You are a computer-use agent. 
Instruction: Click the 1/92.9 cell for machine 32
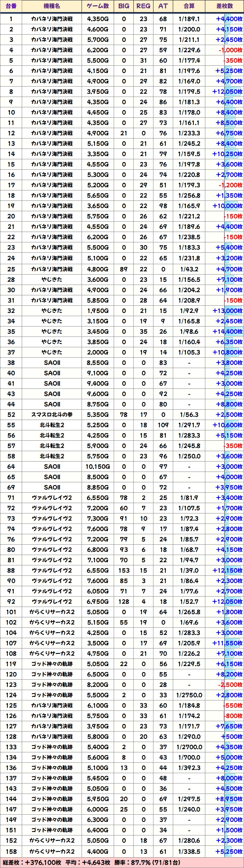coord(189,311)
